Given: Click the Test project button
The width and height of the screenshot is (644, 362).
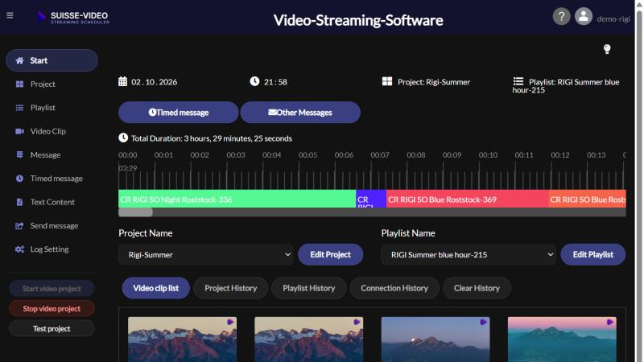Looking at the screenshot, I should (52, 329).
